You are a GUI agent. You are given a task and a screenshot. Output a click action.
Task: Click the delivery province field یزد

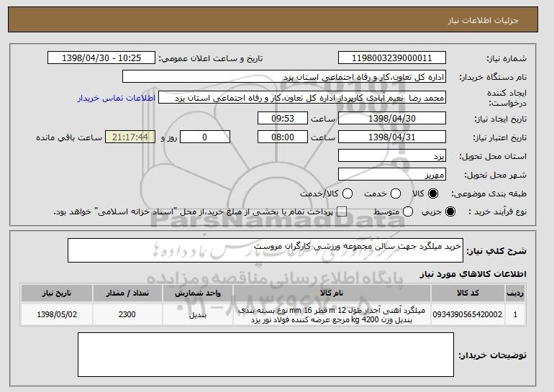click(x=392, y=156)
